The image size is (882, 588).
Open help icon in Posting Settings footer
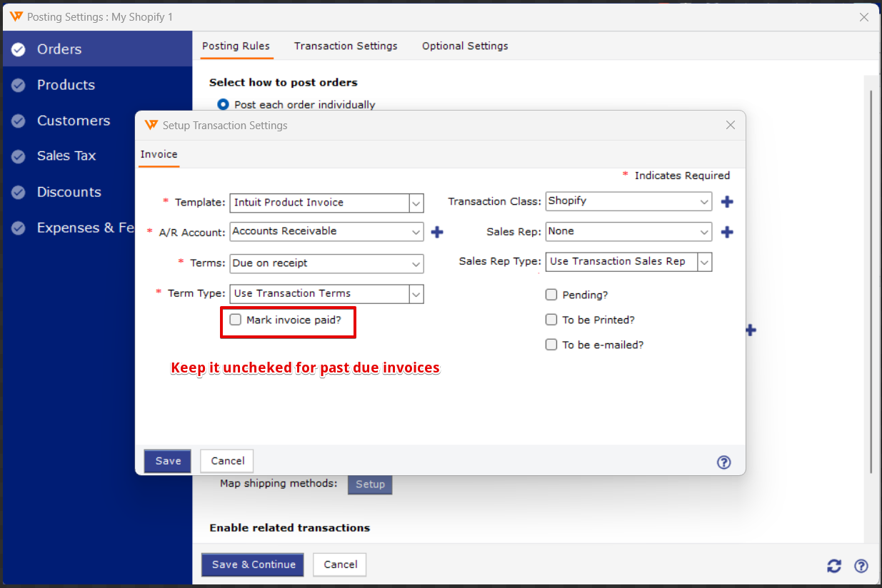click(x=861, y=566)
